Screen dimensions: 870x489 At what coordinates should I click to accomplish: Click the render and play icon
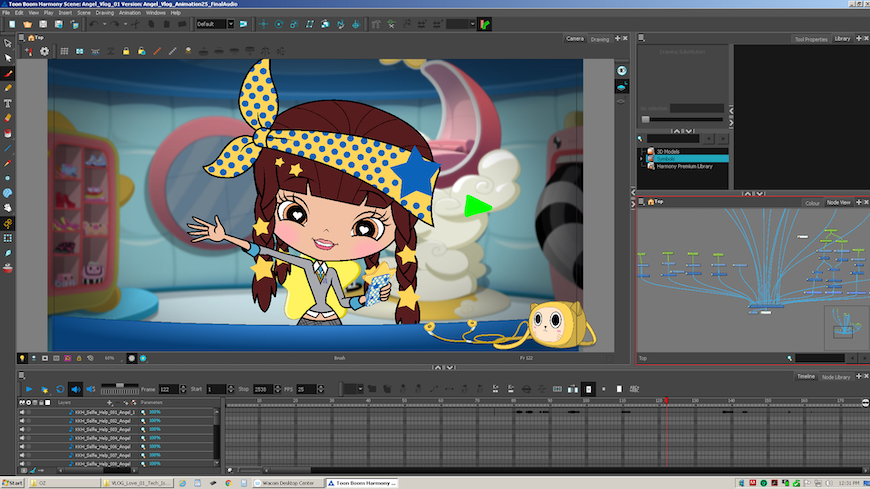click(44, 389)
